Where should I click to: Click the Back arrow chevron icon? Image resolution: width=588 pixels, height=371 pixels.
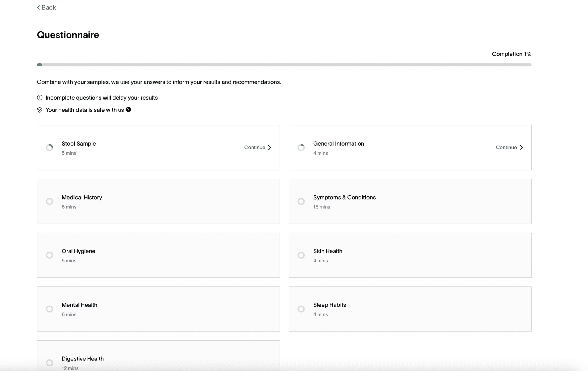click(38, 7)
